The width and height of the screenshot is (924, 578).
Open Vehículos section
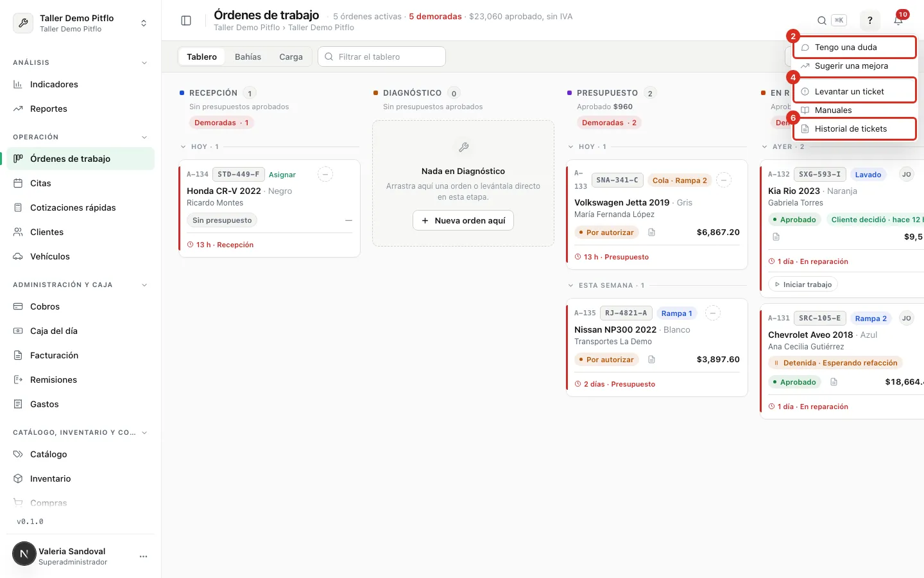(x=80, y=256)
